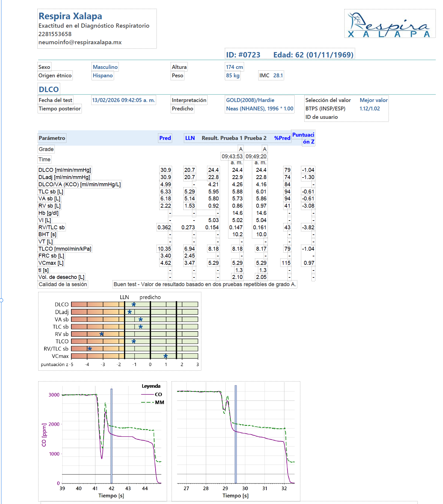The width and height of the screenshot is (443, 504).
Task: Click the "Vol. de desecho [L]" label
Action: click(61, 277)
